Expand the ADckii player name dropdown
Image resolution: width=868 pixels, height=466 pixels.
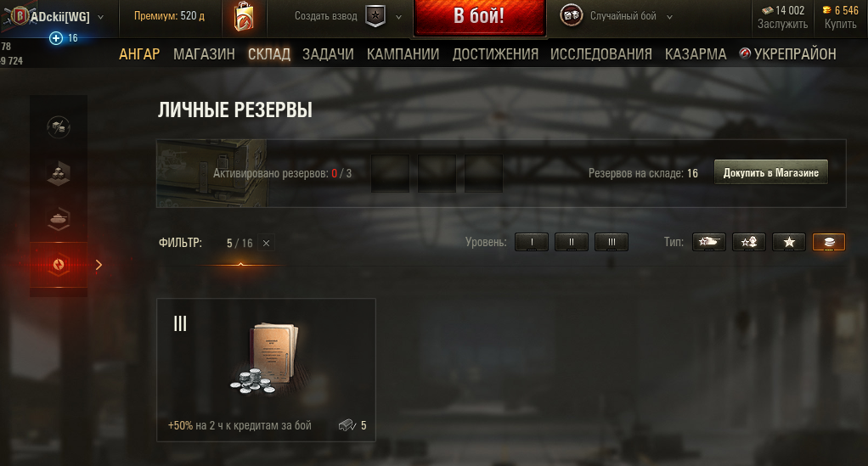101,17
